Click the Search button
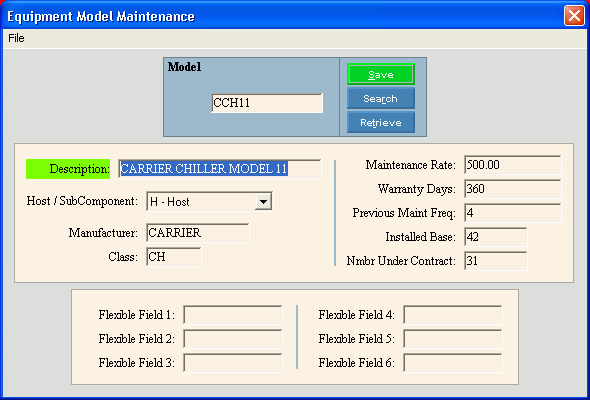This screenshot has height=400, width=590. pyautogui.click(x=381, y=99)
